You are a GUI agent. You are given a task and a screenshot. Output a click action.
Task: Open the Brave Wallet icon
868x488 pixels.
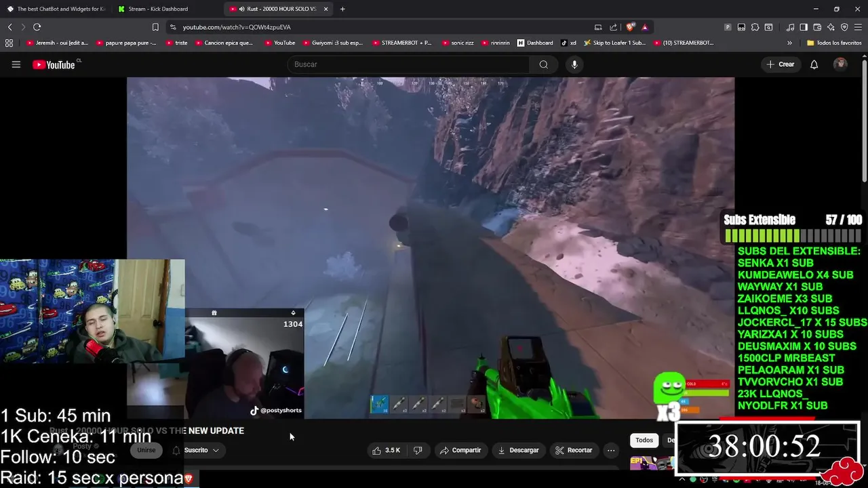[817, 27]
